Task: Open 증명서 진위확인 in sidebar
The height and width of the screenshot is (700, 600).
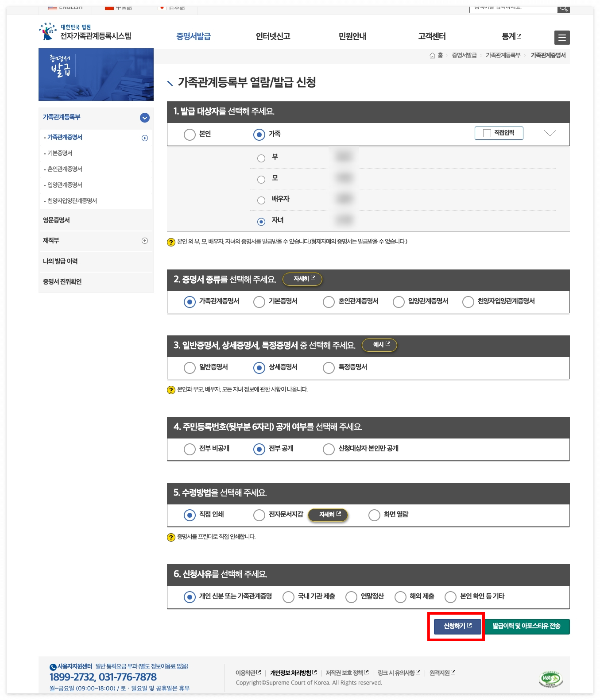Action: point(62,282)
